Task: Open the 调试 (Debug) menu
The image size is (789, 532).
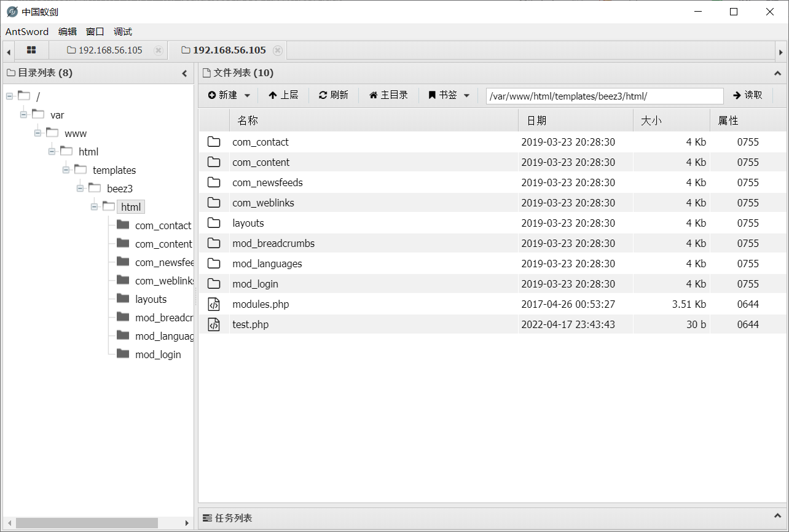Action: tap(123, 32)
